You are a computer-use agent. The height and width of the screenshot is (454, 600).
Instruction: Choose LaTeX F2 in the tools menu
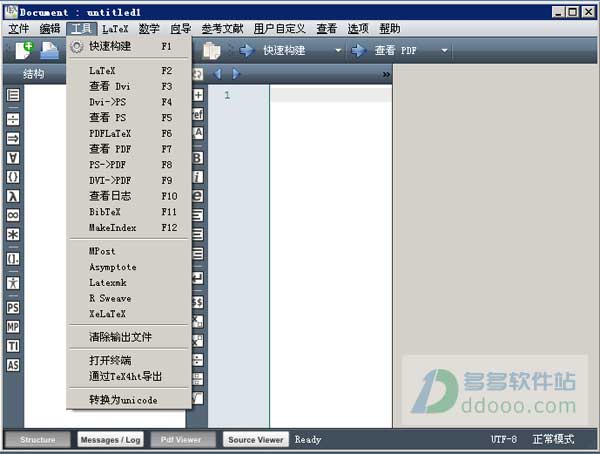[x=129, y=71]
